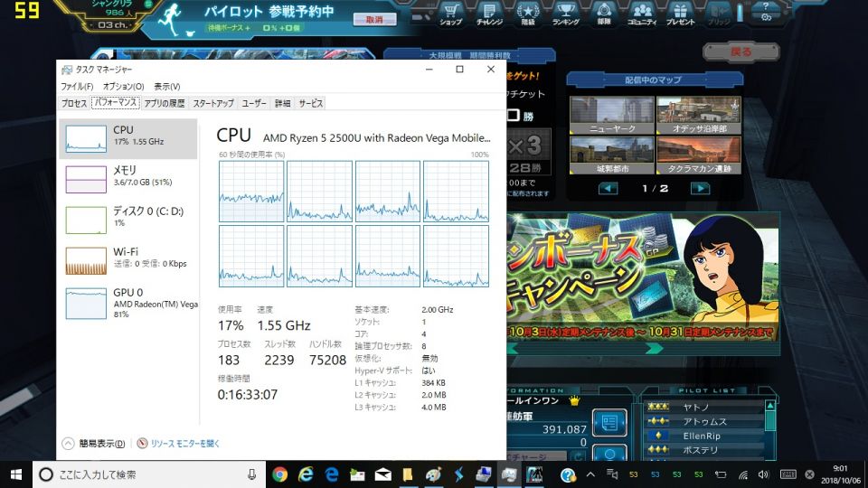Image resolution: width=868 pixels, height=488 pixels.
Task: Open the Present gift box icon
Action: click(x=680, y=14)
